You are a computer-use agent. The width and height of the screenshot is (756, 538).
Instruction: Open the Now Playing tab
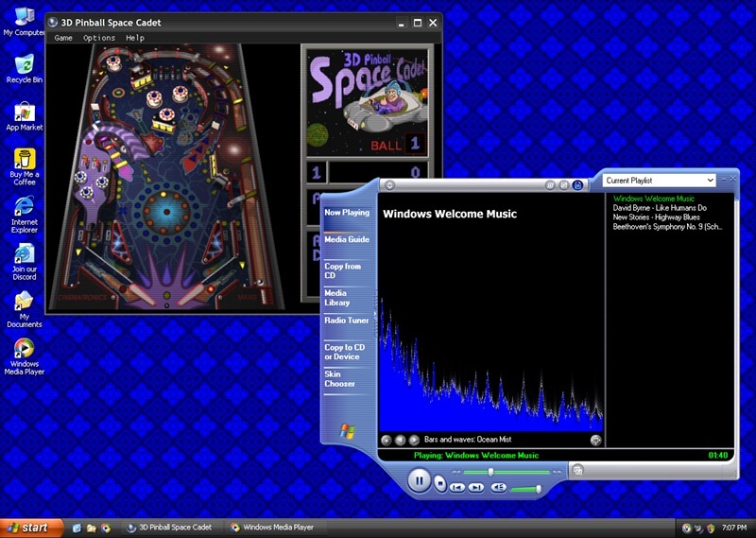click(347, 213)
